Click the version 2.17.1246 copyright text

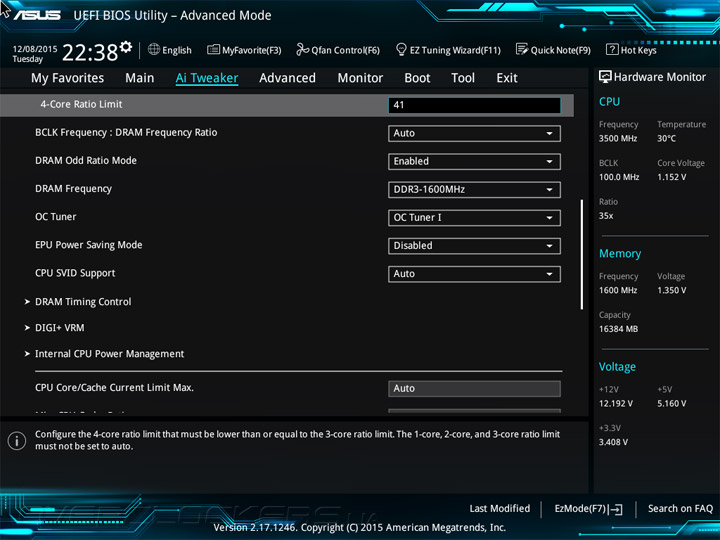click(360, 528)
